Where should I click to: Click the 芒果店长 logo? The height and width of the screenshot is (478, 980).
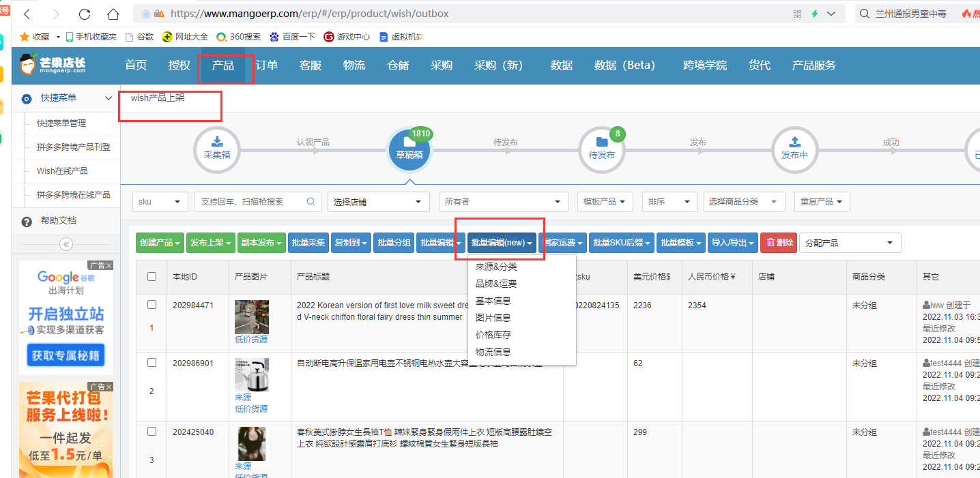pyautogui.click(x=54, y=65)
